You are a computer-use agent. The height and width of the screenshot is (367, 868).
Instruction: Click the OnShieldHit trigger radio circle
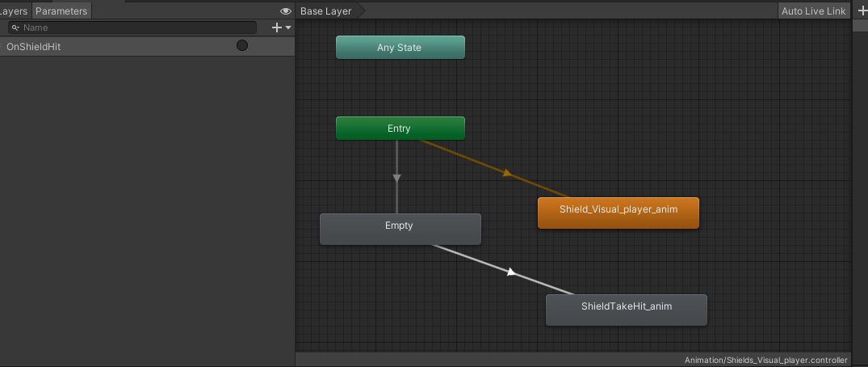tap(242, 46)
